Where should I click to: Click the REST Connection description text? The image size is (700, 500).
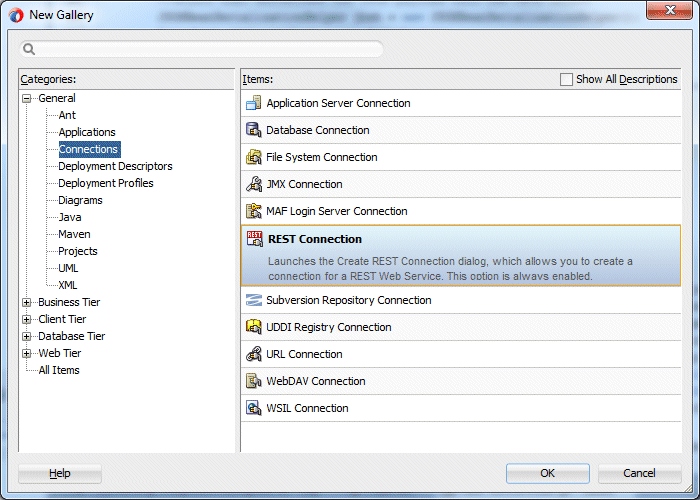[450, 269]
